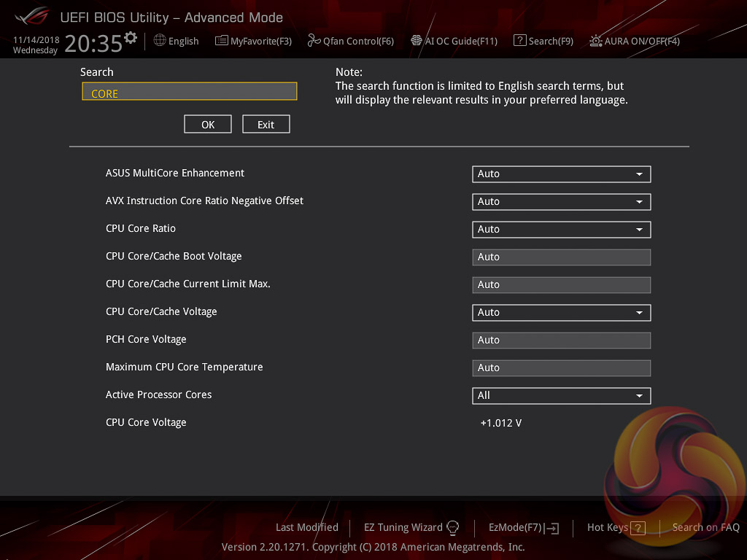This screenshot has width=747, height=560.
Task: Click the Search text field containing CORE
Action: coord(190,92)
